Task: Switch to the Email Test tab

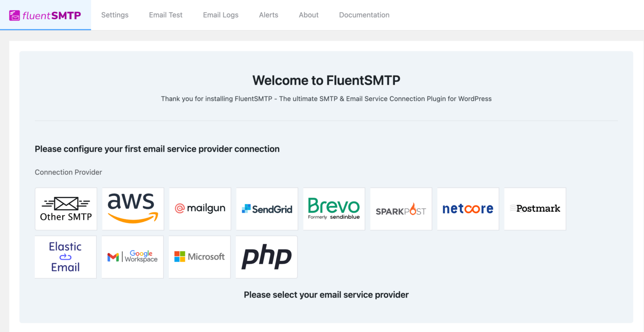Action: tap(165, 15)
